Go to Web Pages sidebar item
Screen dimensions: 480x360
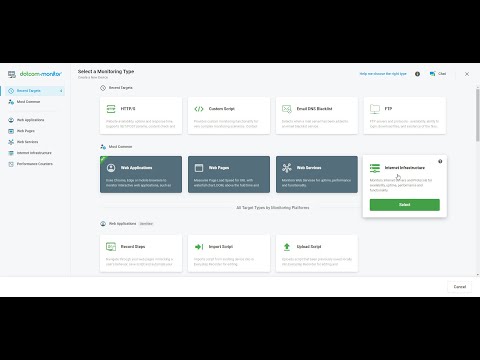pos(26,131)
